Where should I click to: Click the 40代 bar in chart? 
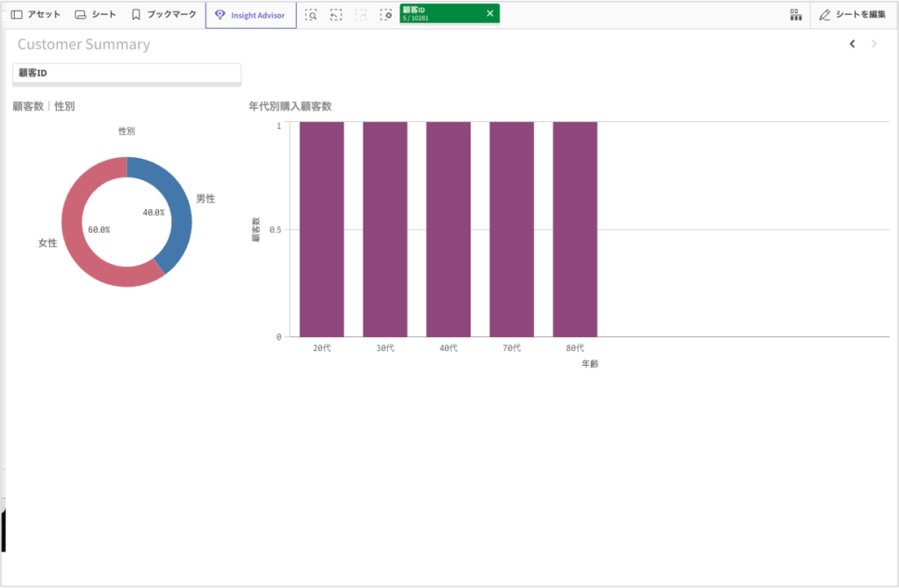point(448,229)
